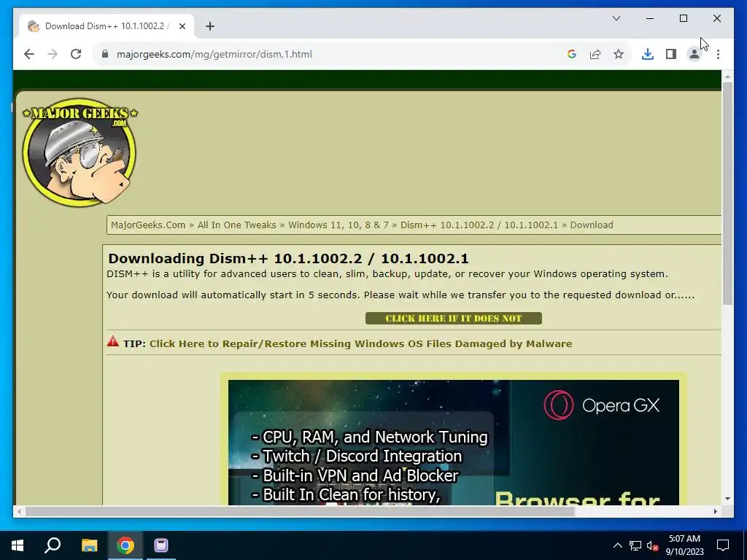Image resolution: width=747 pixels, height=560 pixels.
Task: Select the Download Dism++ tab
Action: point(106,26)
